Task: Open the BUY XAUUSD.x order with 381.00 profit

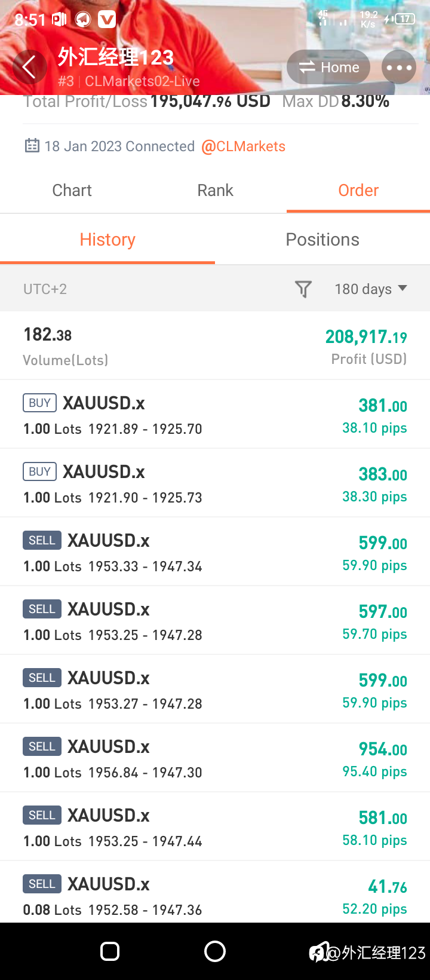Action: [x=215, y=414]
